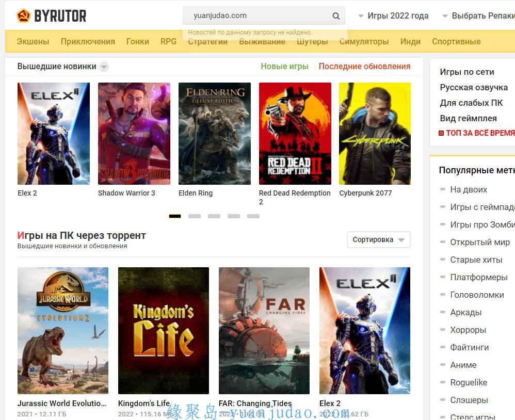This screenshot has width=515, height=420.
Task: Open the Экшены genre menu
Action: 33,42
